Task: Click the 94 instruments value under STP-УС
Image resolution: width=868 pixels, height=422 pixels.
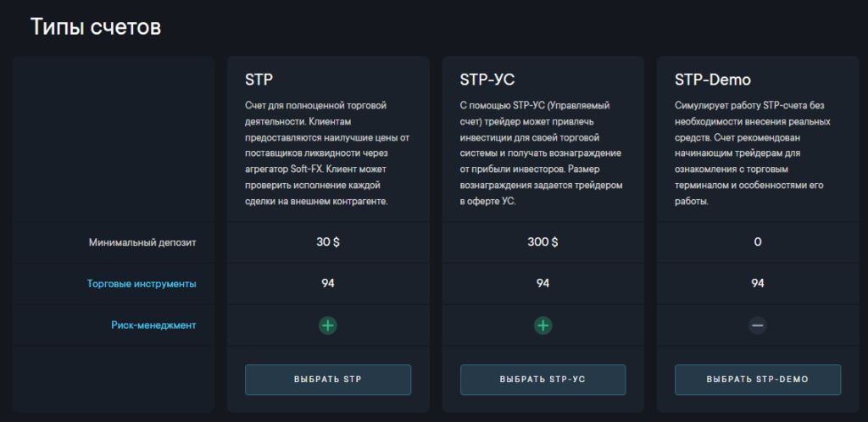Action: tap(542, 283)
